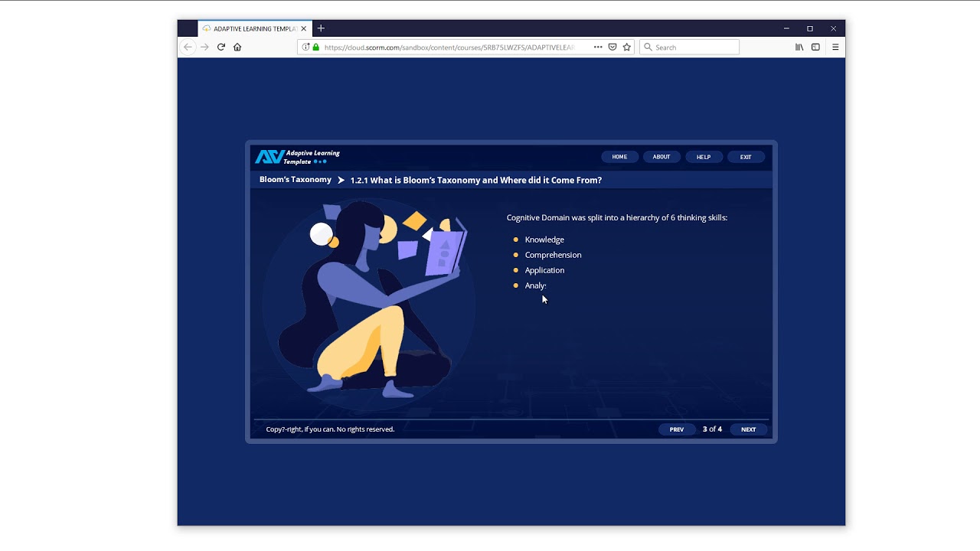This screenshot has height=551, width=980.
Task: Click the Application bullet item
Action: (544, 270)
